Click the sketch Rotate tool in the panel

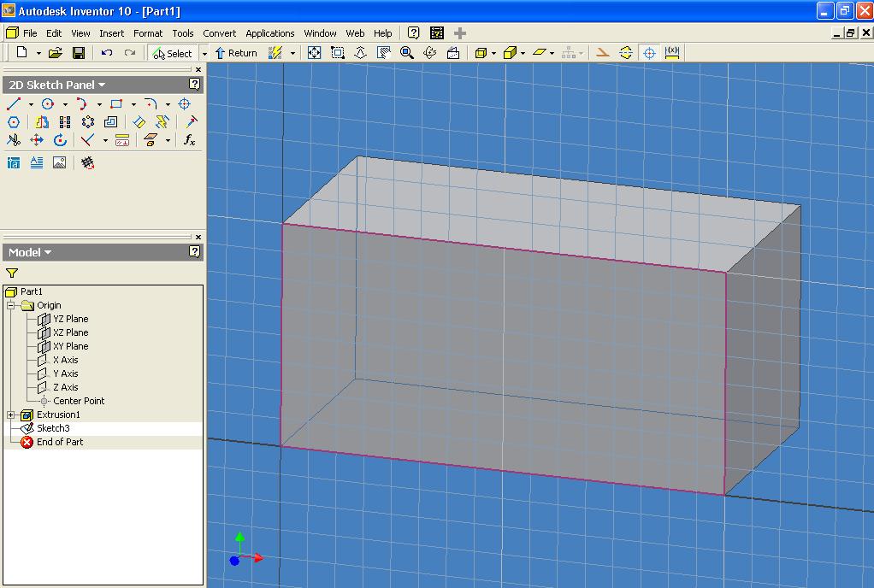(x=60, y=140)
